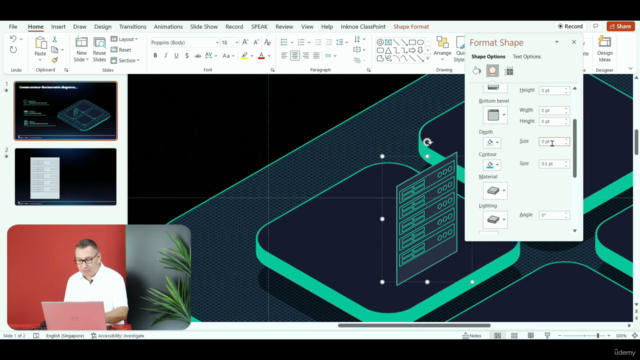Switch to Reading view icon in status bar

point(531,336)
